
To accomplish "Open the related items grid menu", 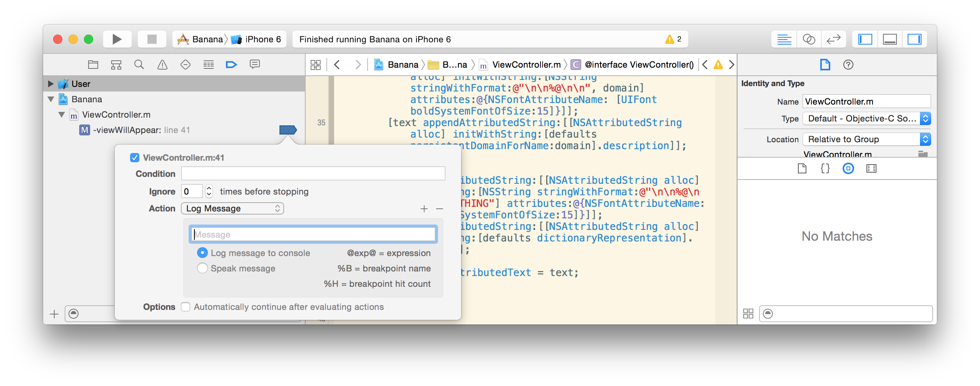I will pos(316,65).
